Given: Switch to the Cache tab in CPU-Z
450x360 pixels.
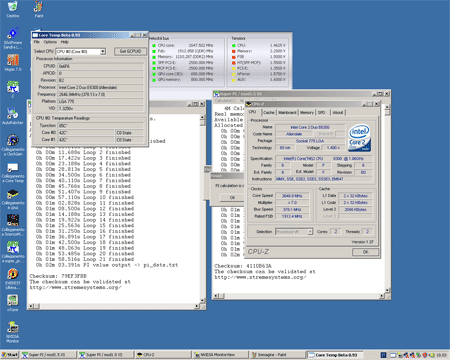Looking at the screenshot, I should click(x=268, y=113).
